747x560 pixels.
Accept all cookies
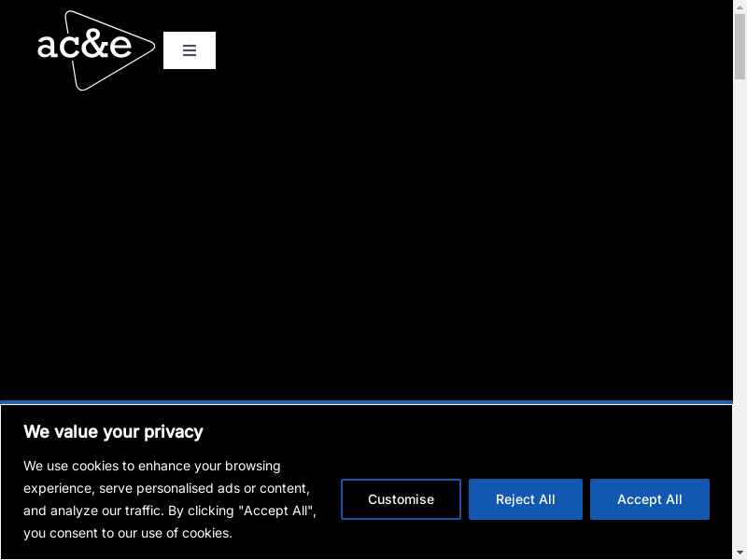649,499
